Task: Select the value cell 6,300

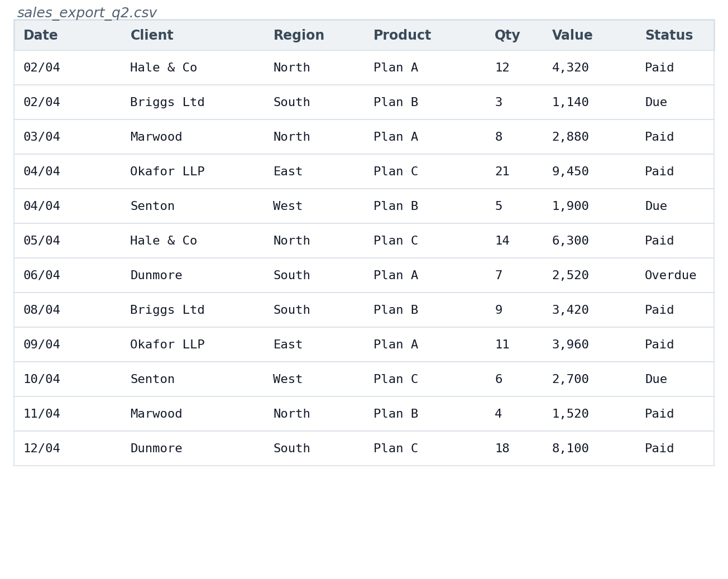Action: pos(570,241)
